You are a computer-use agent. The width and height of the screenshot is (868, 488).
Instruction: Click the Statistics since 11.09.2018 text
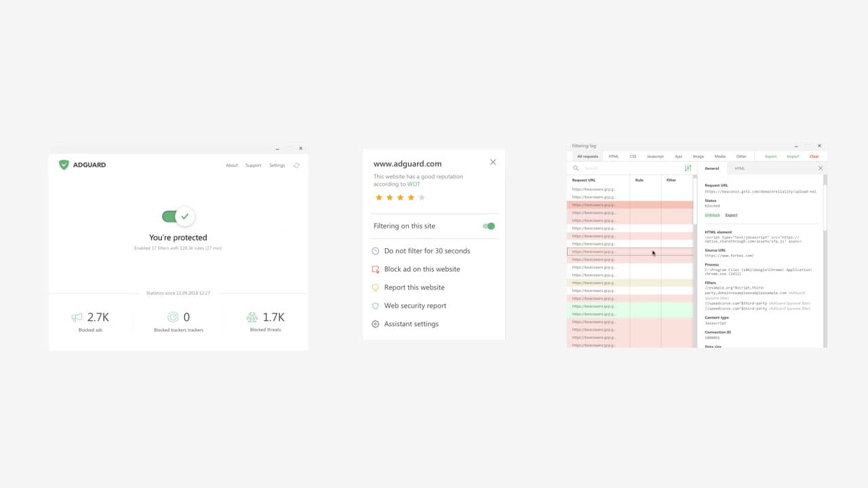(178, 293)
